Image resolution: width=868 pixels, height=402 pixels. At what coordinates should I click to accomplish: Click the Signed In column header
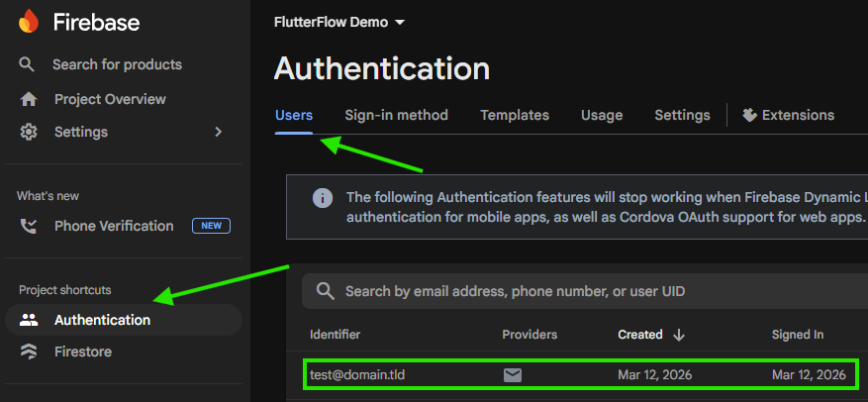pos(798,335)
